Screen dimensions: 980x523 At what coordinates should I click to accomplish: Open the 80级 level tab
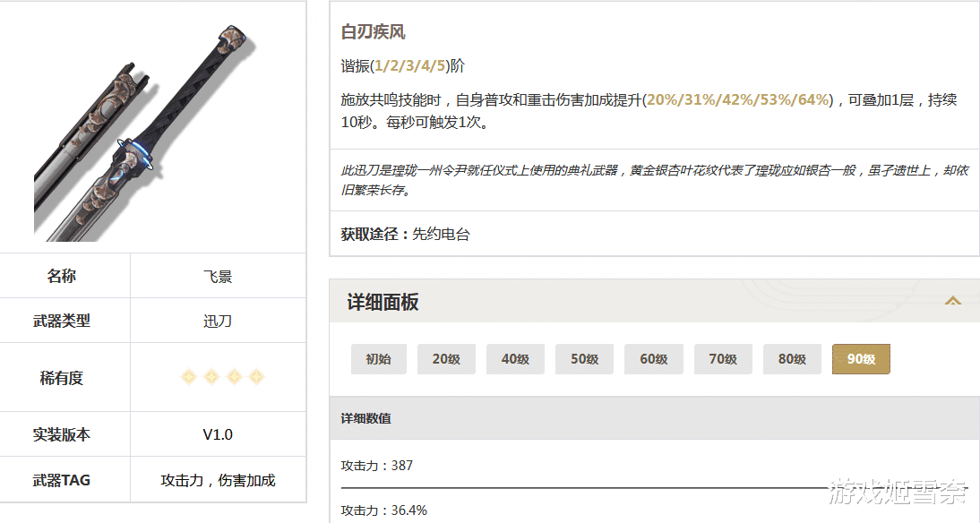point(792,359)
